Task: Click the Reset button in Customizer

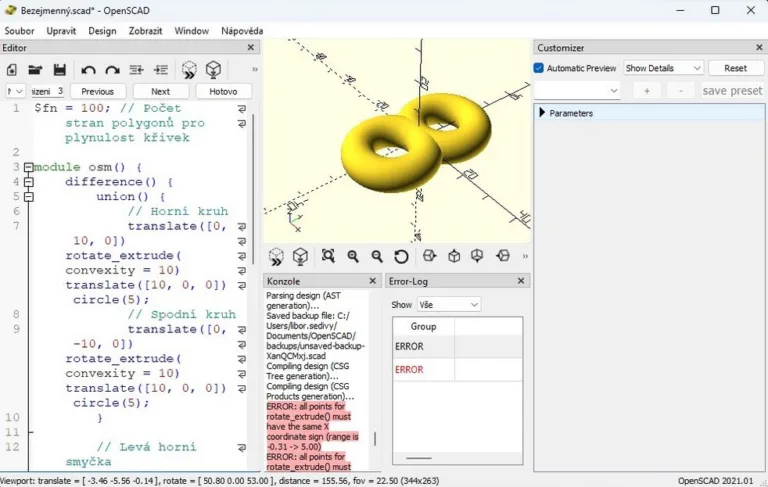Action: point(735,68)
